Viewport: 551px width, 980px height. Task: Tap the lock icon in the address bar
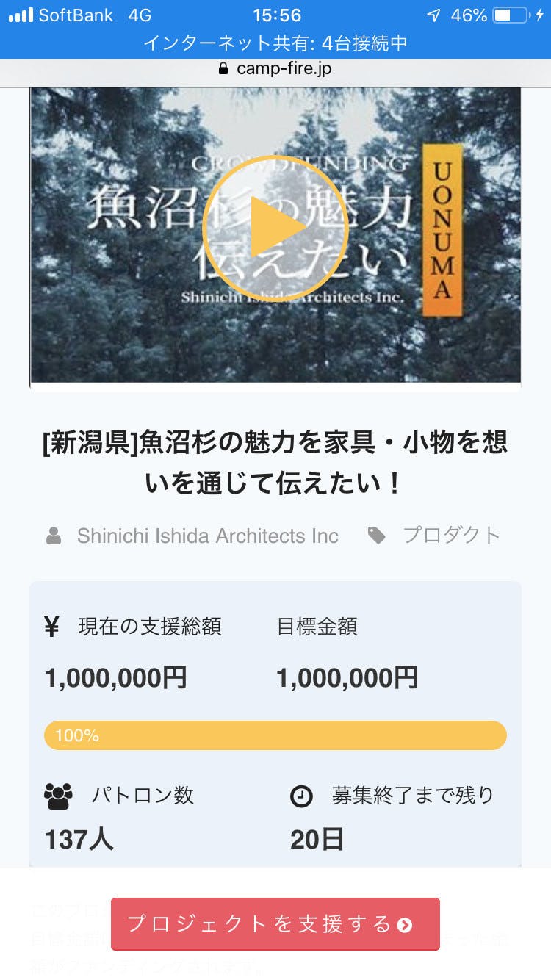224,68
